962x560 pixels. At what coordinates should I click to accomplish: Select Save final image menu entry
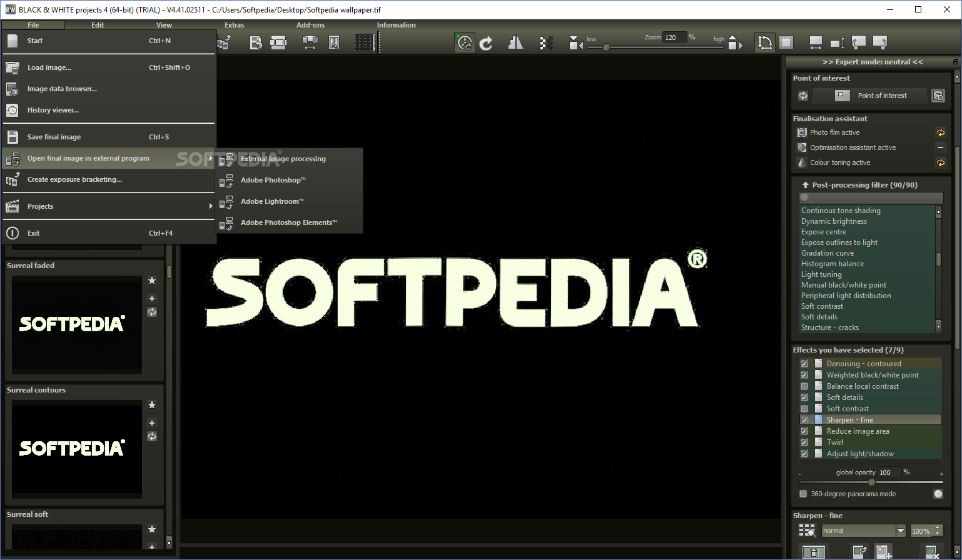click(109, 137)
